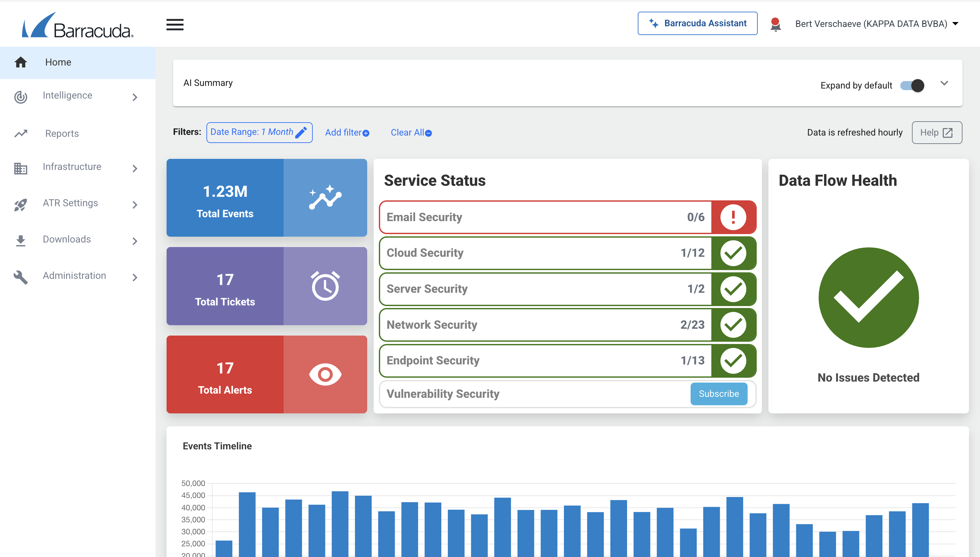
Task: Click the Email Security red warning icon
Action: pos(733,217)
